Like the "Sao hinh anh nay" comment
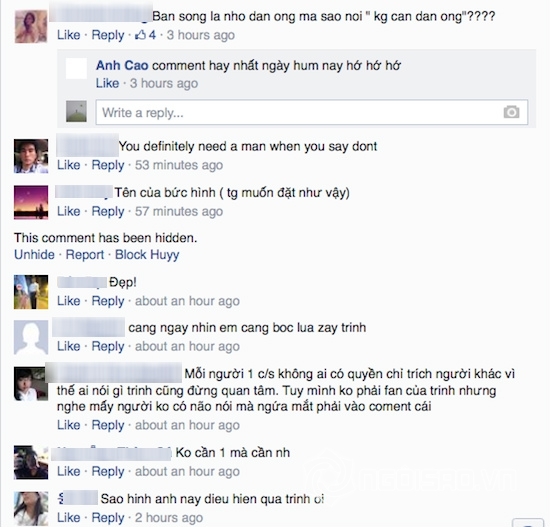 pyautogui.click(x=68, y=518)
